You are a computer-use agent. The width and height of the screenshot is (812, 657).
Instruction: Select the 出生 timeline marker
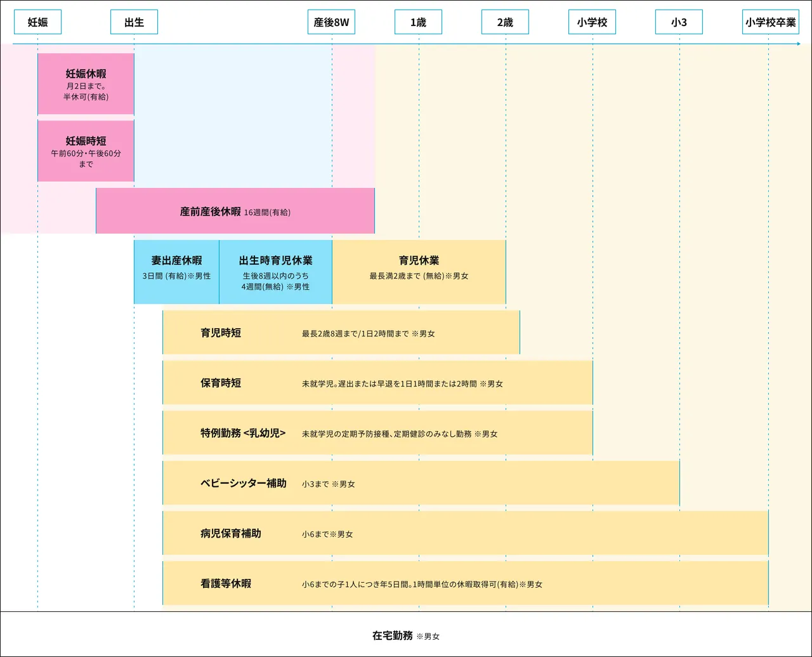[133, 22]
